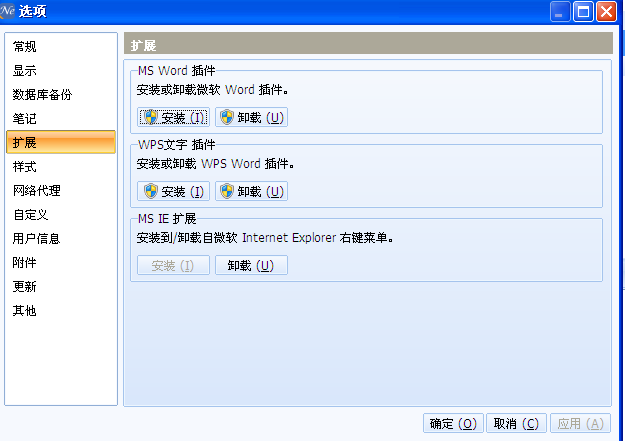The image size is (625, 441).
Task: Choose 自定义 from the sidebar list
Action: click(31, 215)
